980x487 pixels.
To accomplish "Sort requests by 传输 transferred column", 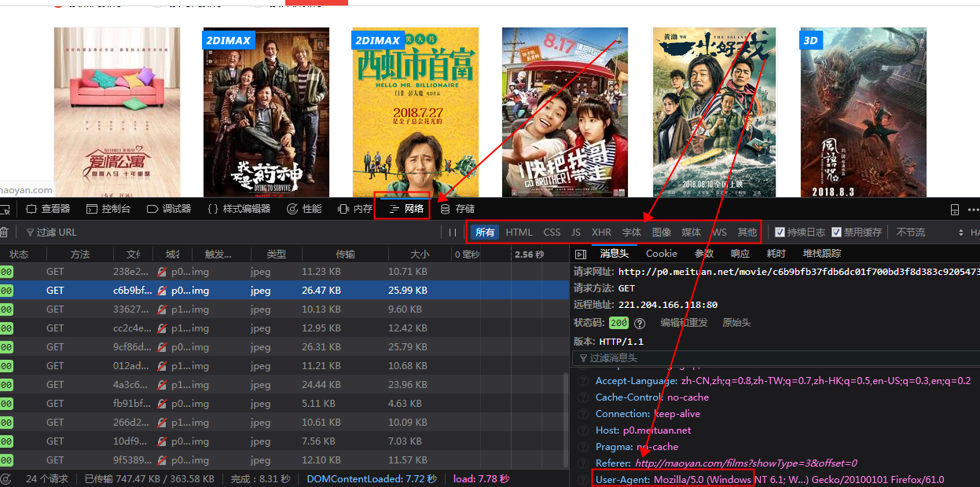I will [x=345, y=254].
